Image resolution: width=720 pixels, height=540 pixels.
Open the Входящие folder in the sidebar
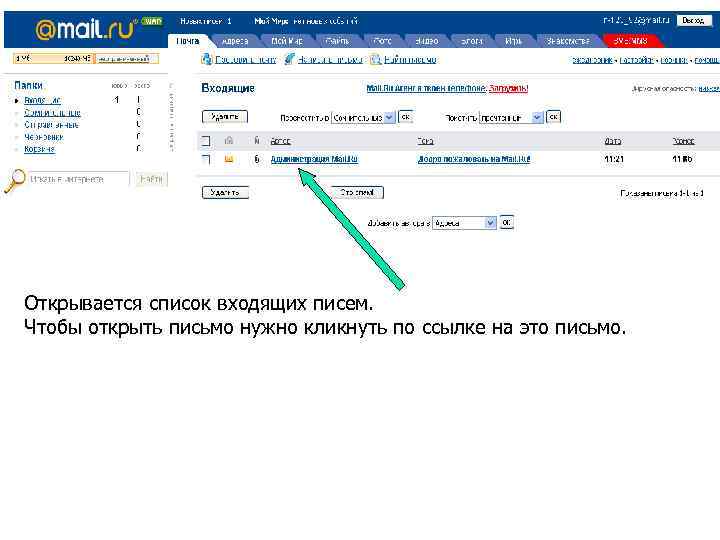click(42, 100)
